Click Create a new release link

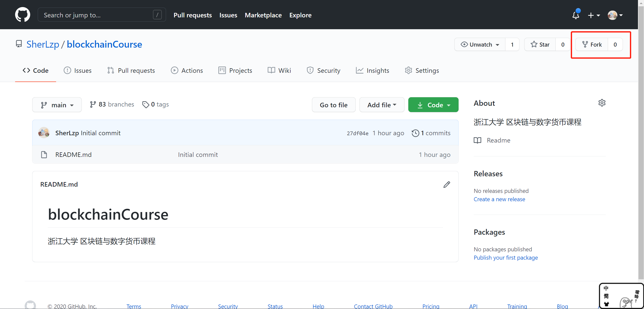pyautogui.click(x=499, y=199)
